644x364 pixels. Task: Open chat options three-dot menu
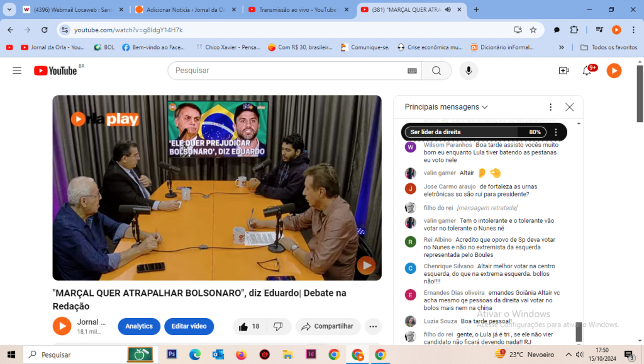(x=550, y=107)
